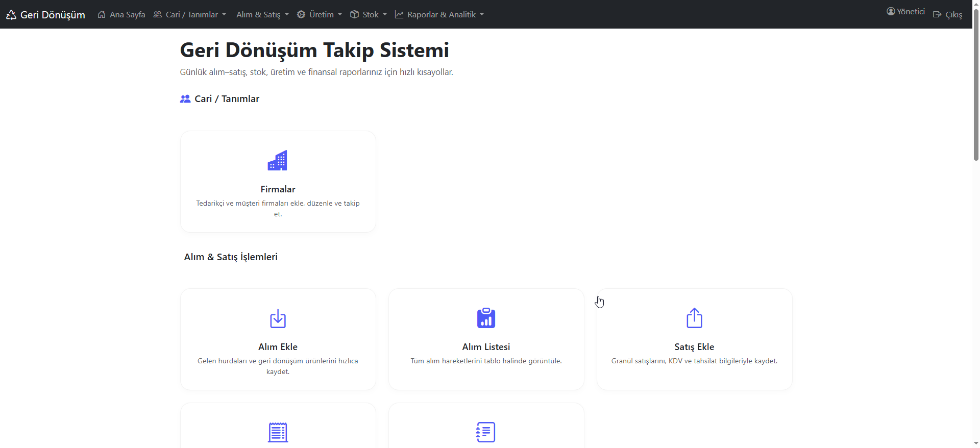Click the notepad icon in bottom-left card
Viewport: 980px width, 448px height.
278,432
